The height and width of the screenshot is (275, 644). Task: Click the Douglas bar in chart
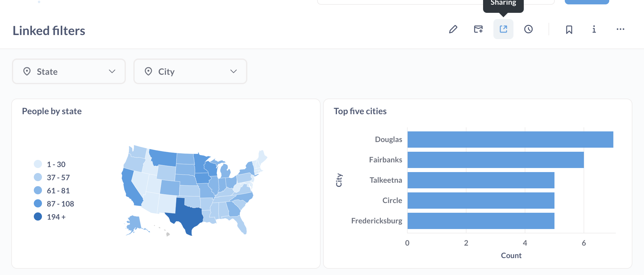pos(510,140)
